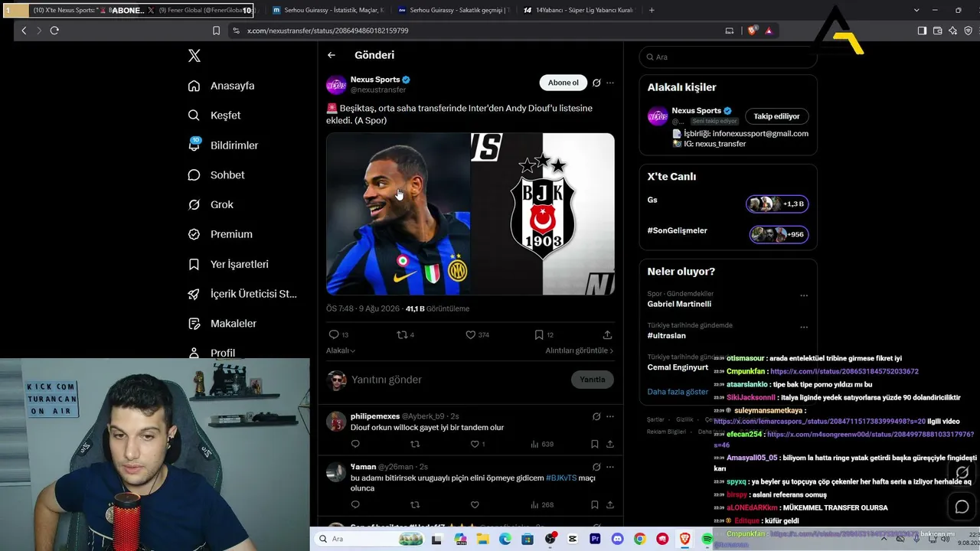
Task: Expand the Alakalı sort dropdown
Action: coord(341,350)
